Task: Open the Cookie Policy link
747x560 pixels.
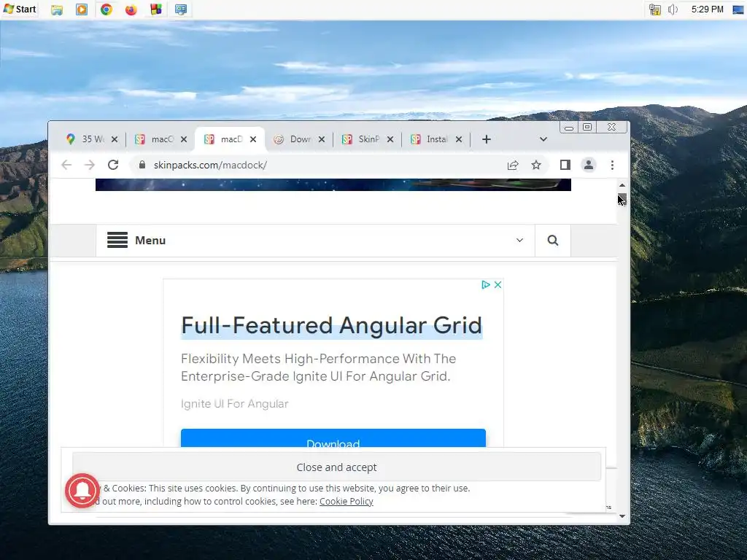Action: coord(347,502)
